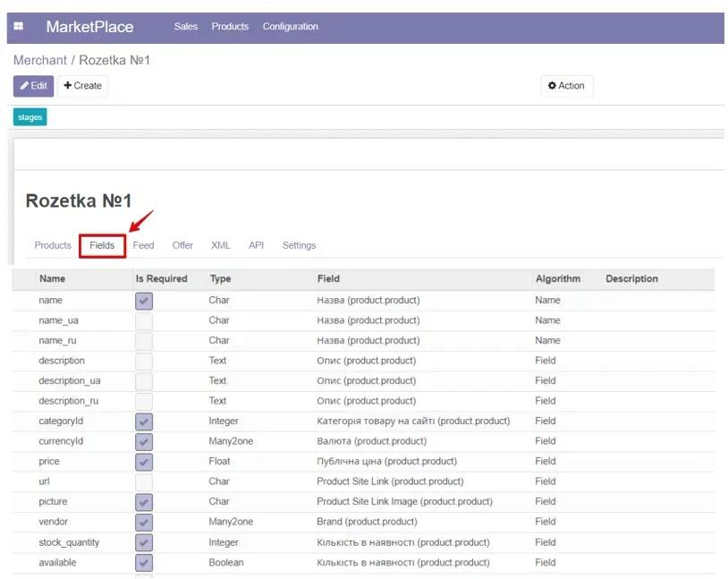Open the API tab
Screen dimensions: 728x579
[257, 245]
